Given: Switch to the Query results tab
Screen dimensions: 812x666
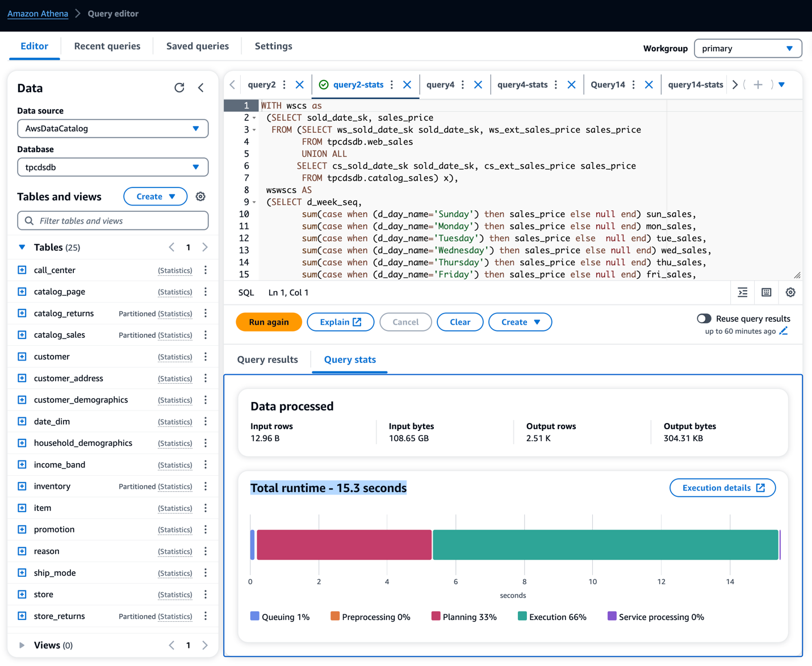Looking at the screenshot, I should (267, 359).
